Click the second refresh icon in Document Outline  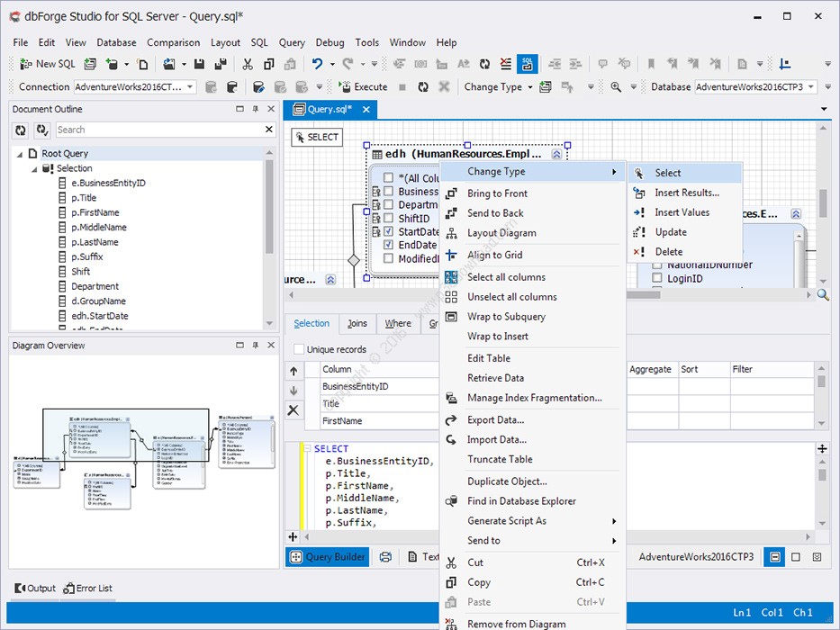click(41, 130)
